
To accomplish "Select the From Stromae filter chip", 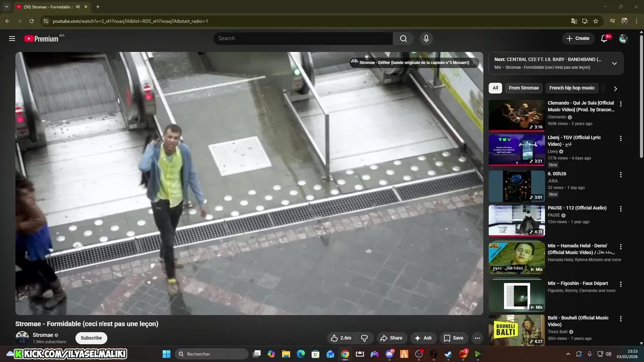I will click(524, 88).
